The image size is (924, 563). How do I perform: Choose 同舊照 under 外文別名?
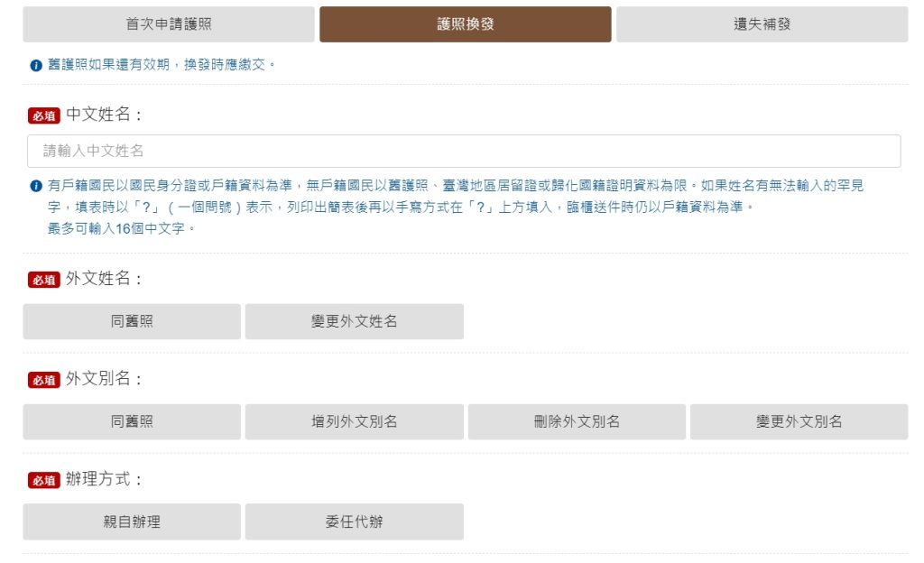(x=132, y=421)
